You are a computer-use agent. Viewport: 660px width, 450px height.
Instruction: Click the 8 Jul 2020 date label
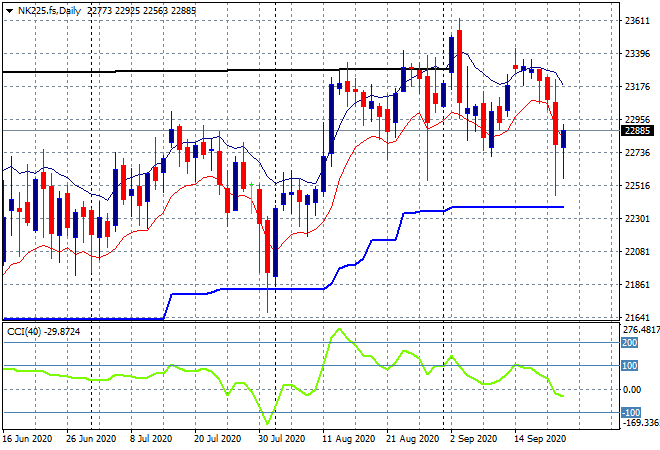[x=151, y=439]
